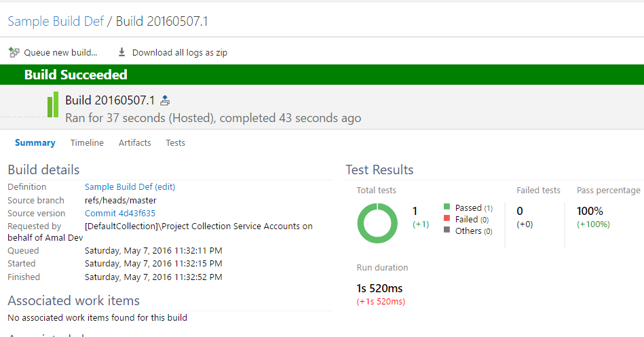Click the icon right of Build 20160507.1 heading
The width and height of the screenshot is (644, 337).
pos(165,101)
